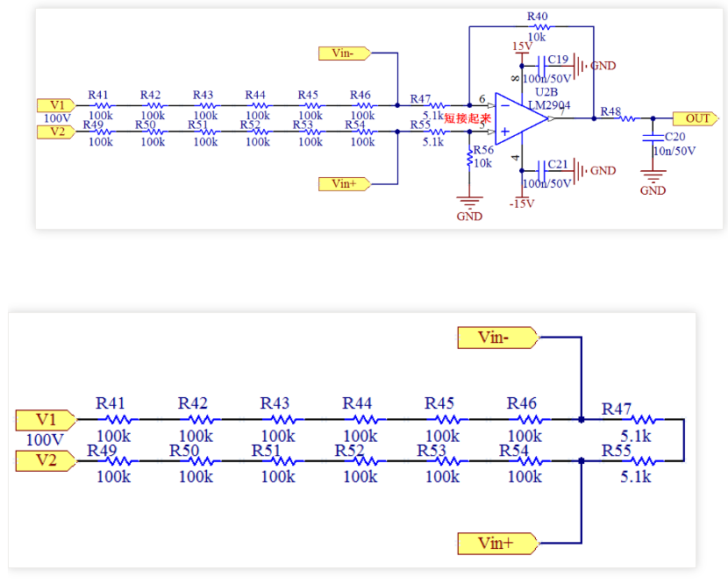Click the -15V supply label
The image size is (728, 584).
pos(522,203)
